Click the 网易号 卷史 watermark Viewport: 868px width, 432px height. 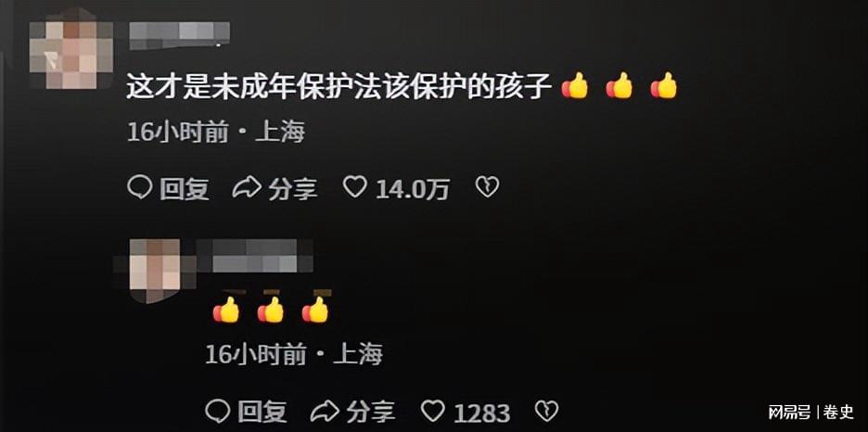tap(811, 412)
